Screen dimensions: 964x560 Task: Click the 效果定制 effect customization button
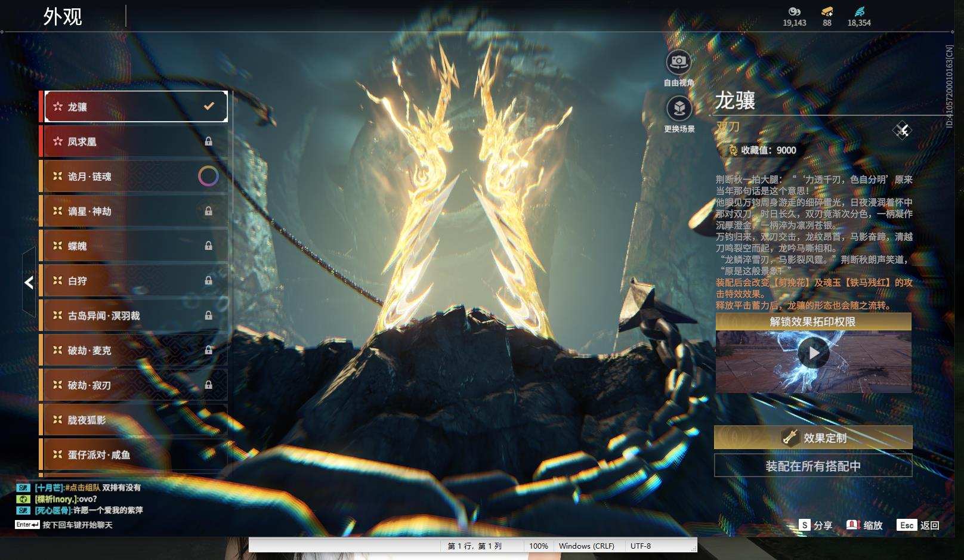click(x=813, y=437)
